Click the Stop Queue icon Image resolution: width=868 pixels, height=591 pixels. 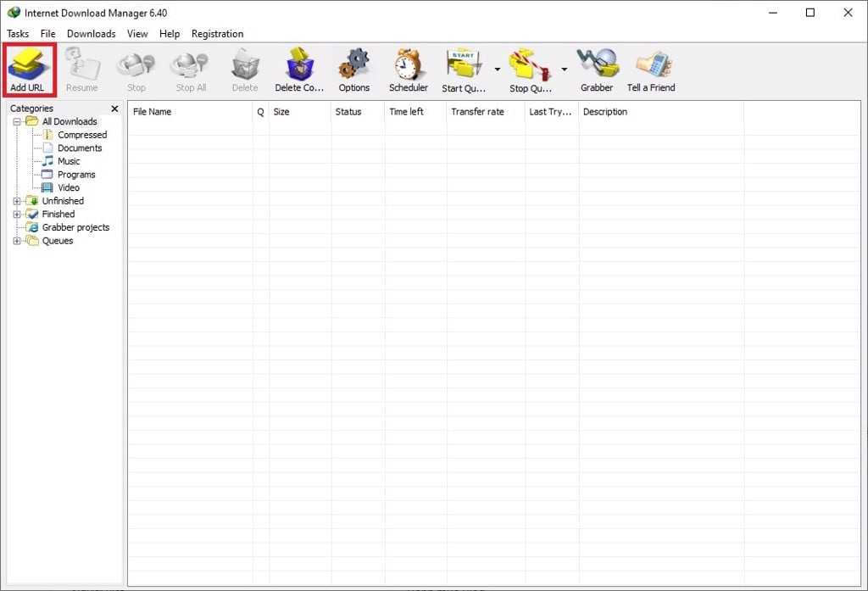click(531, 70)
